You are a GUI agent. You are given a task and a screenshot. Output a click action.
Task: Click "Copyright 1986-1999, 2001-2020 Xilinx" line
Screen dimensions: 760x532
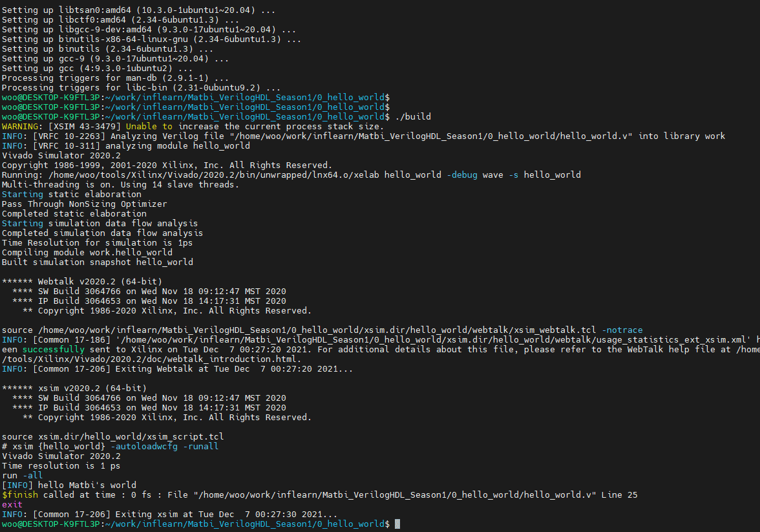point(167,165)
